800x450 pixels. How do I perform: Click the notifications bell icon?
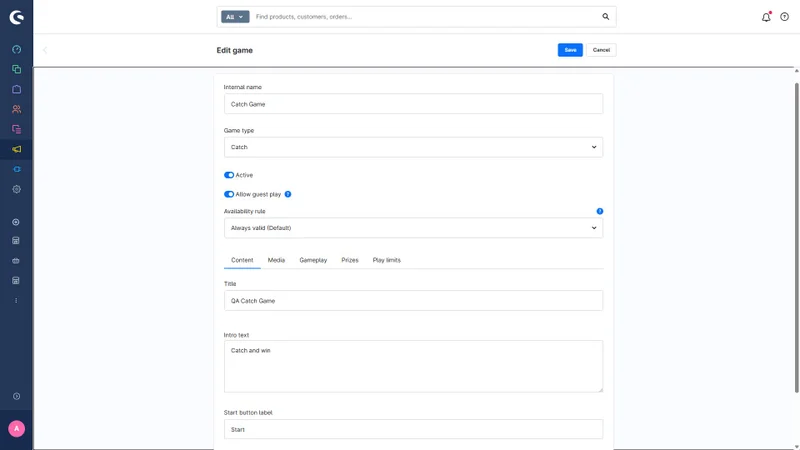(x=766, y=17)
